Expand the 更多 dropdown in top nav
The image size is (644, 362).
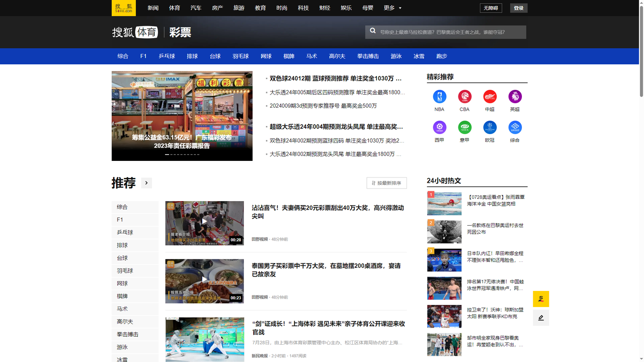point(392,8)
